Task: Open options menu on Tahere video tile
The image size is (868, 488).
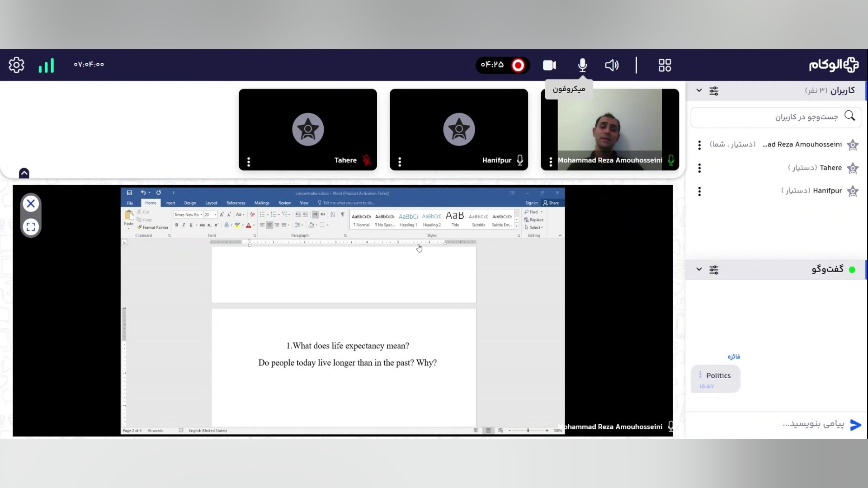Action: (x=249, y=161)
